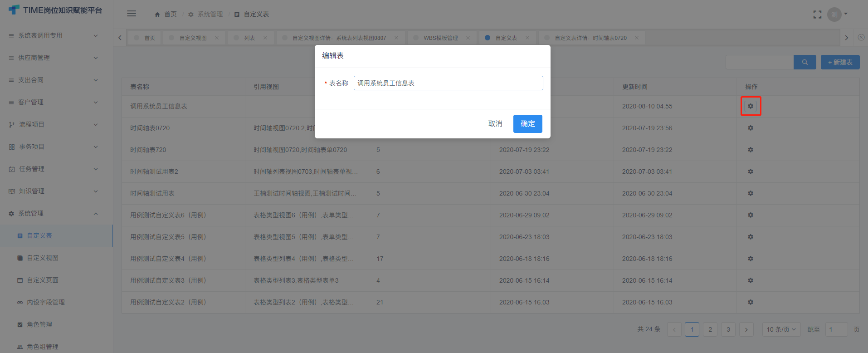The image size is (868, 353).
Task: Open 自定义视图 in the sidebar
Action: point(43,258)
